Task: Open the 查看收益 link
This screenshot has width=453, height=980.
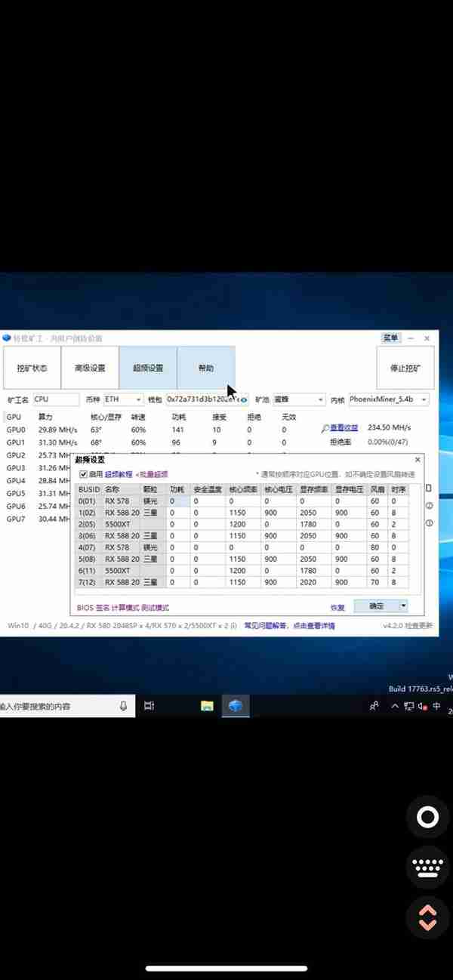Action: [344, 429]
